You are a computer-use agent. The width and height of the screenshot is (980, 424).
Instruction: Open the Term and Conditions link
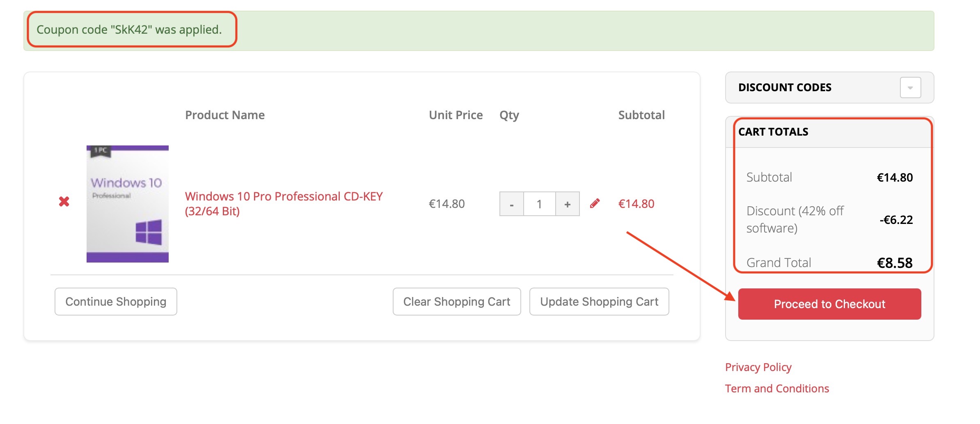coord(777,388)
